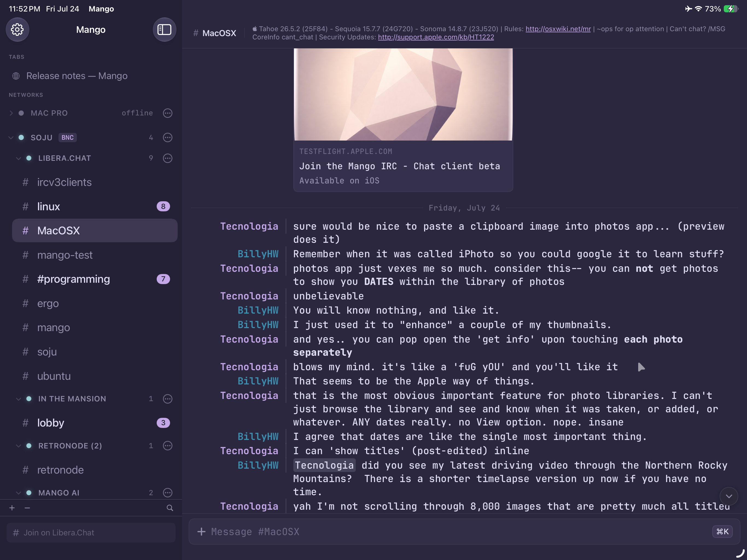Collapse the MANGO AI network
Image resolution: width=747 pixels, height=560 pixels.
coord(19,493)
